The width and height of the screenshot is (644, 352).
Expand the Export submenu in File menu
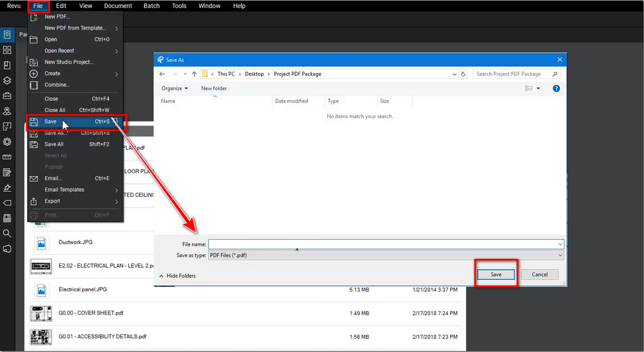click(x=117, y=202)
